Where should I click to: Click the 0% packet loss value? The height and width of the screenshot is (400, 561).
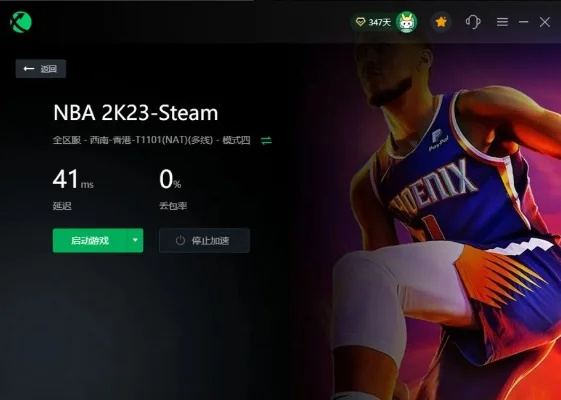(170, 179)
